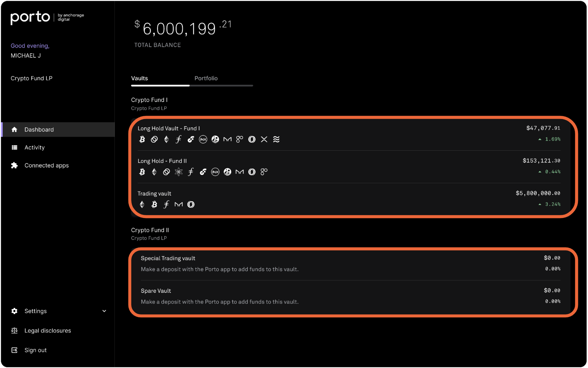Viewport: 588px width, 368px height.
Task: Click Decentraland icon in Long Hold - Fund II
Action: [228, 172]
